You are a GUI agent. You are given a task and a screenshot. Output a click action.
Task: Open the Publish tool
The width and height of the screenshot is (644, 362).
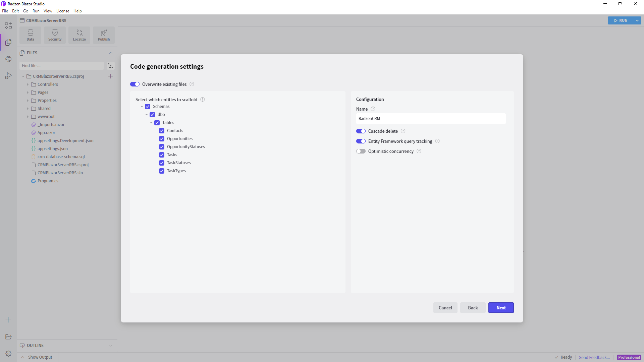point(104,35)
